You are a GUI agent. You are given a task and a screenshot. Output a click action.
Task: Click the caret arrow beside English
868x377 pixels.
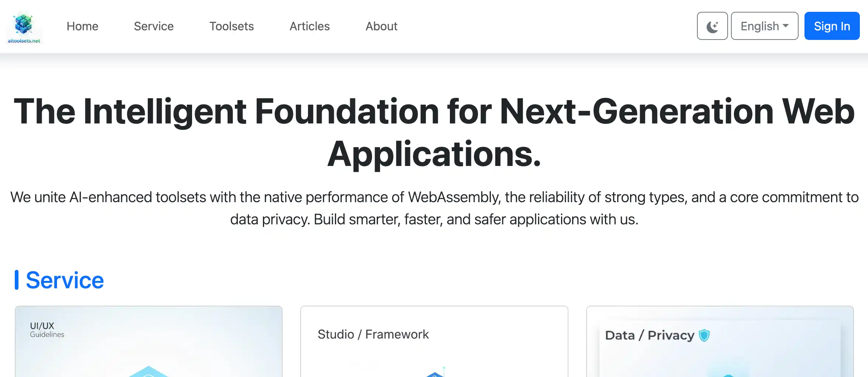(x=786, y=26)
